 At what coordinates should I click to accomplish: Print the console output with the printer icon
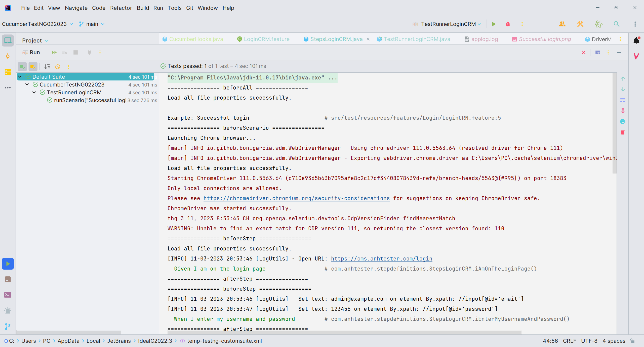pos(623,121)
